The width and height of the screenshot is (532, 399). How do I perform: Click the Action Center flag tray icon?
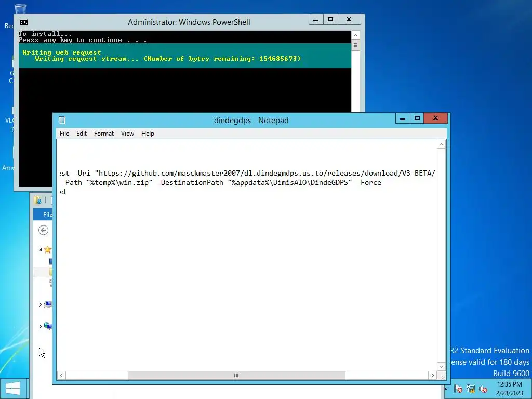(458, 389)
